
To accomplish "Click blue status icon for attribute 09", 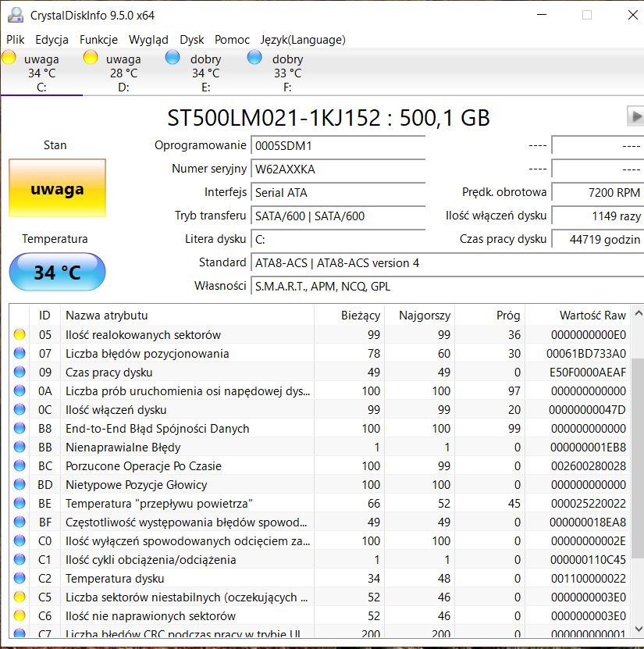I will pyautogui.click(x=20, y=372).
